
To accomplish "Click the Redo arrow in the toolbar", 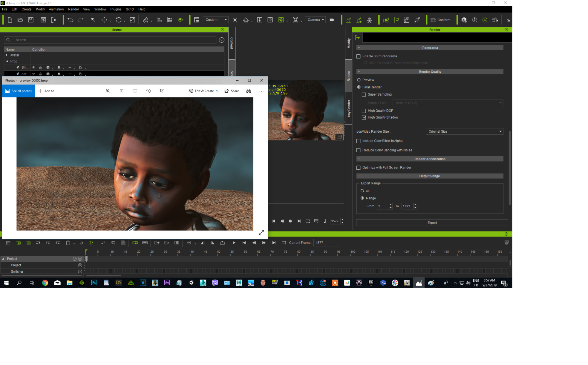I will pyautogui.click(x=81, y=20).
